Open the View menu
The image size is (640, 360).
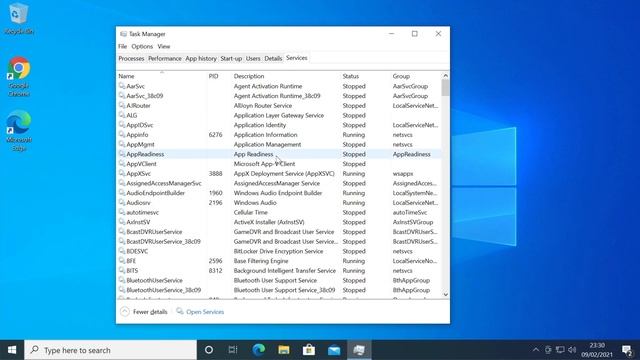click(164, 47)
